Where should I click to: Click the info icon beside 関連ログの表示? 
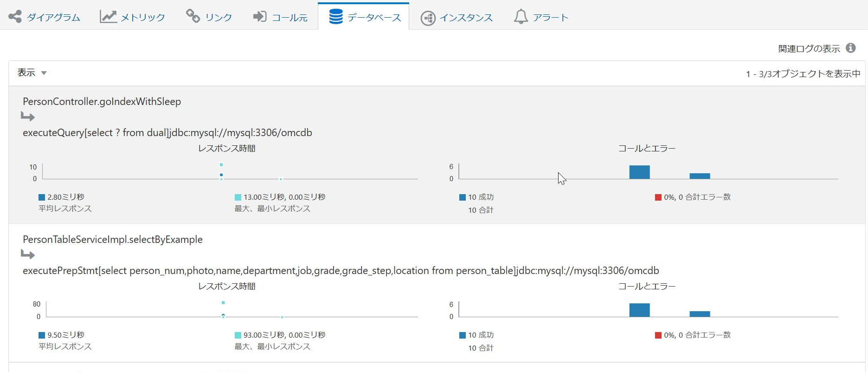pyautogui.click(x=850, y=48)
